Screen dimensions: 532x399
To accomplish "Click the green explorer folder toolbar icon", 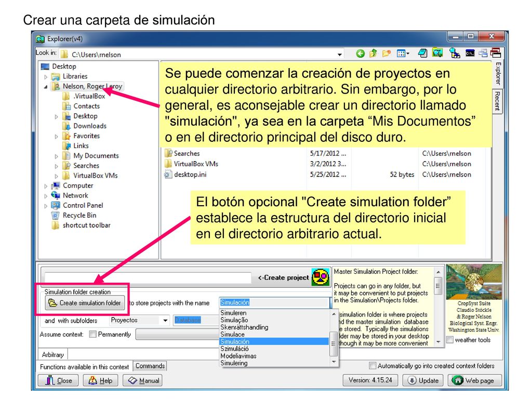I will tap(437, 52).
